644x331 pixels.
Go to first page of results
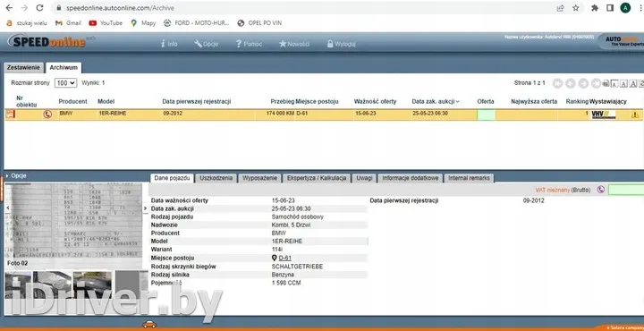(557, 83)
